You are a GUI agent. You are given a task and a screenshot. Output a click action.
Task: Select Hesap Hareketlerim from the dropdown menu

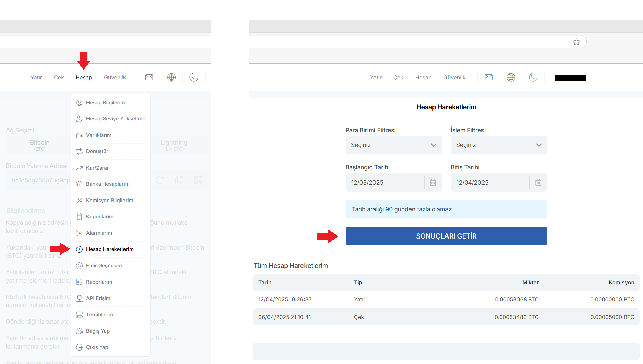(x=110, y=249)
